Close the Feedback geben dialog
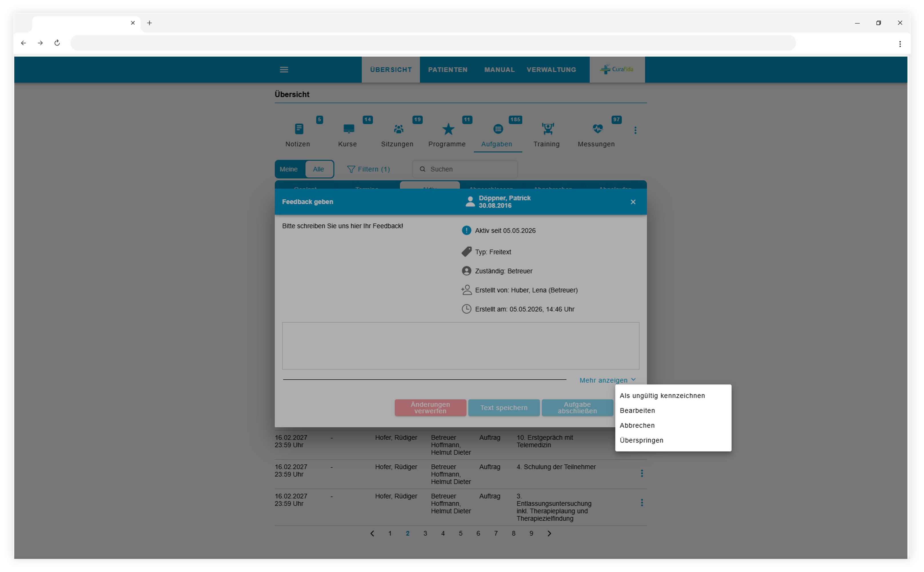This screenshot has height=572, width=924. pos(633,202)
